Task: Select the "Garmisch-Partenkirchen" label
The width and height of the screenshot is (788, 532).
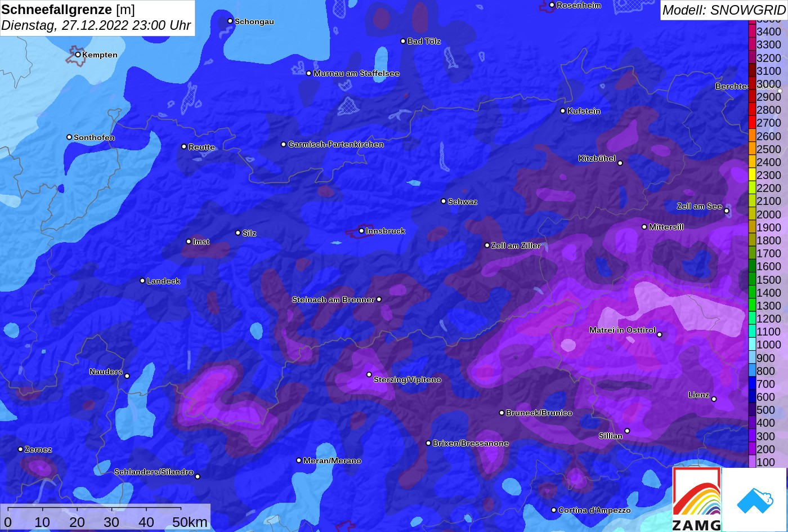Action: point(336,144)
